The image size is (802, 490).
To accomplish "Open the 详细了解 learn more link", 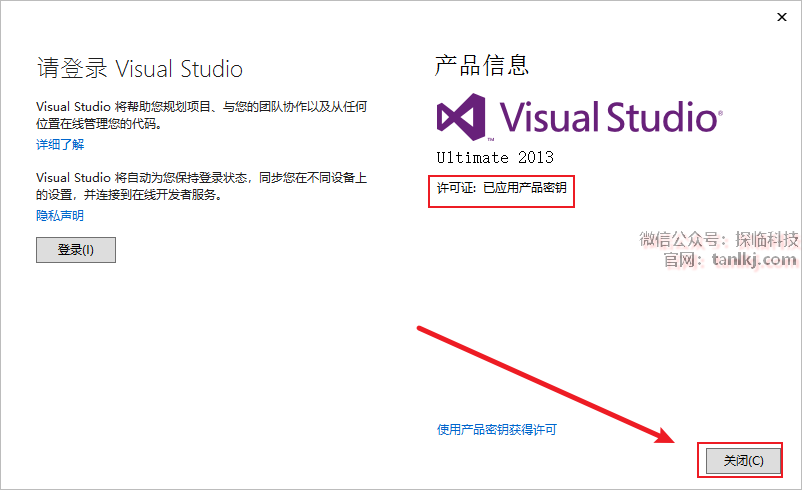I will (60, 145).
